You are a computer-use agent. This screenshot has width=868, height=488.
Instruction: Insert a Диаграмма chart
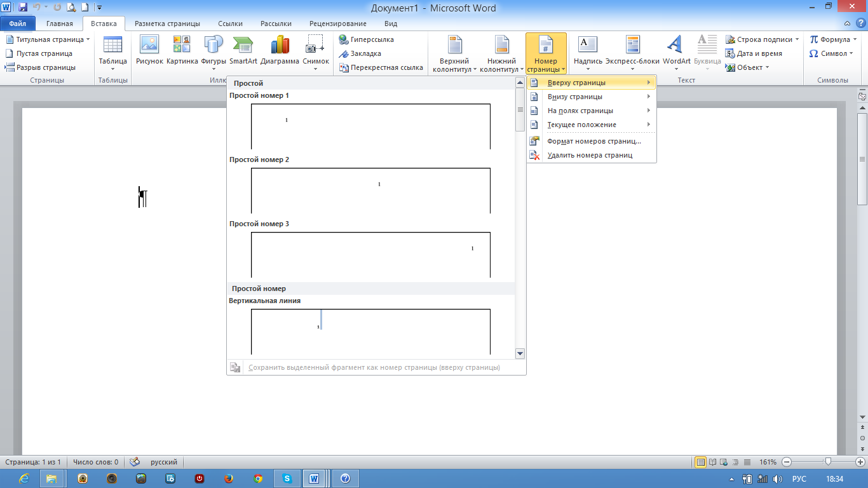point(280,51)
